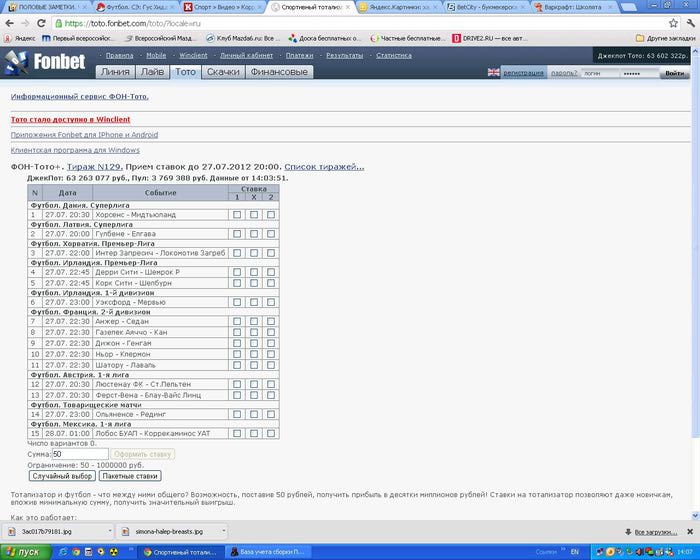
Task: Switch to the BetCity browser tab
Action: pos(487,7)
